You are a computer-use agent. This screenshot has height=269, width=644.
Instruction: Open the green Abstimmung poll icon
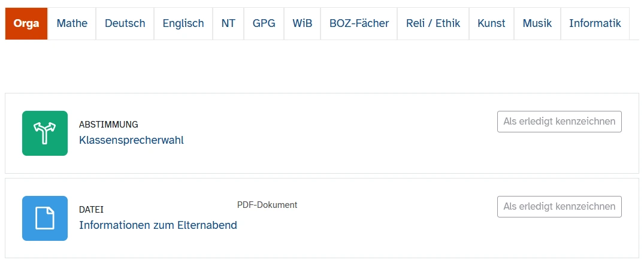click(45, 133)
